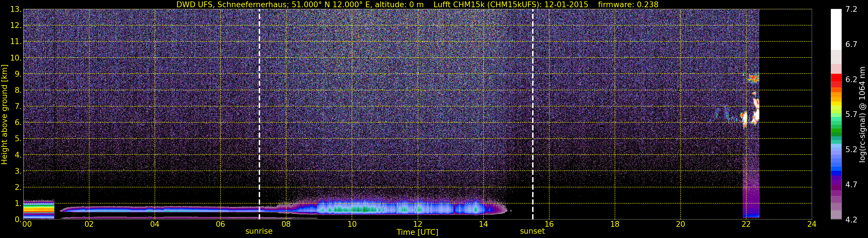
Task: Click the "log(rc-signal) @ 1064 nm" colorbar label
Action: coord(863,114)
